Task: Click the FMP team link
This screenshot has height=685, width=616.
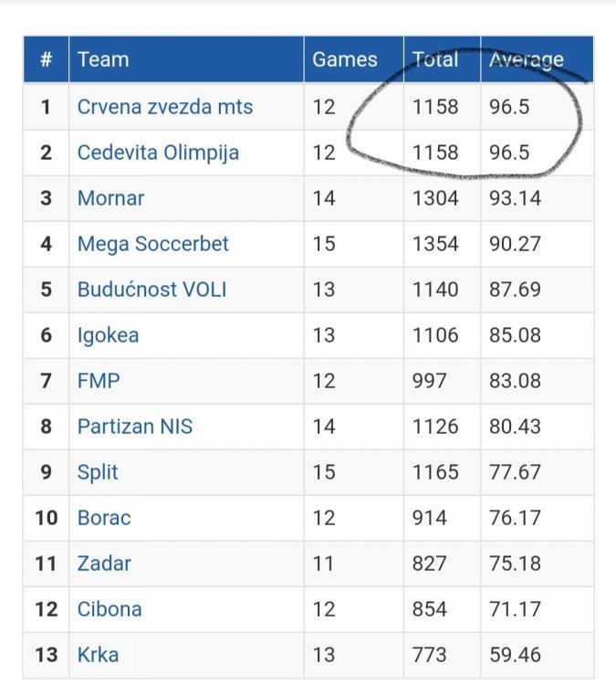Action: click(x=98, y=381)
